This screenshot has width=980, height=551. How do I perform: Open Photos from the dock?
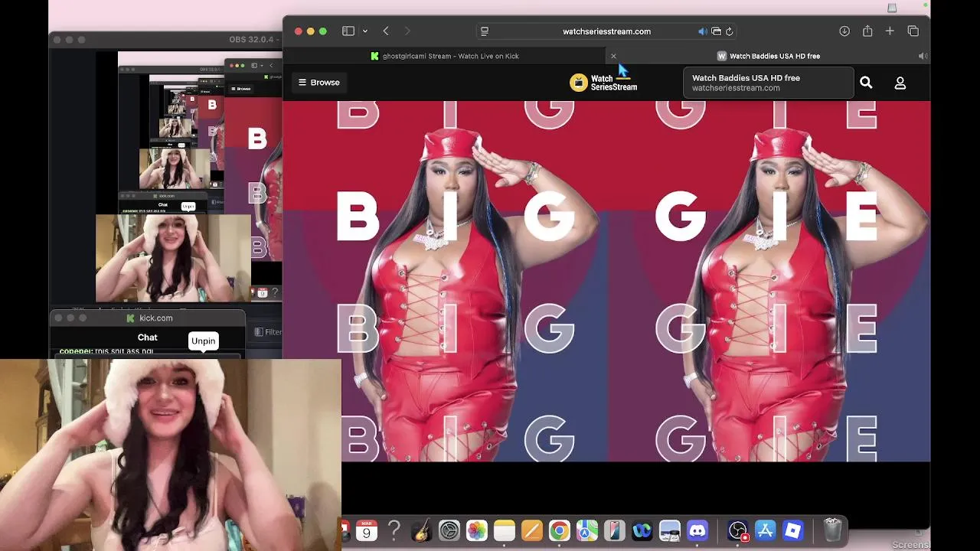tap(477, 530)
